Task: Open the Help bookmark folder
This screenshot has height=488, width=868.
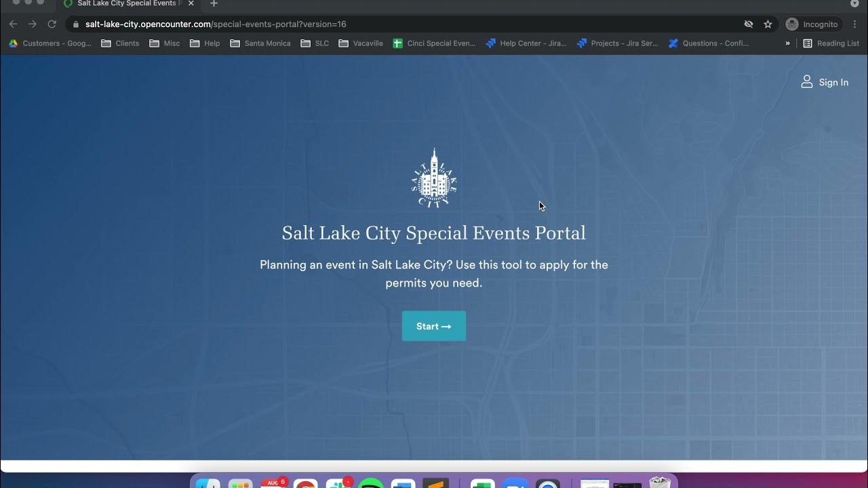Action: coord(205,43)
